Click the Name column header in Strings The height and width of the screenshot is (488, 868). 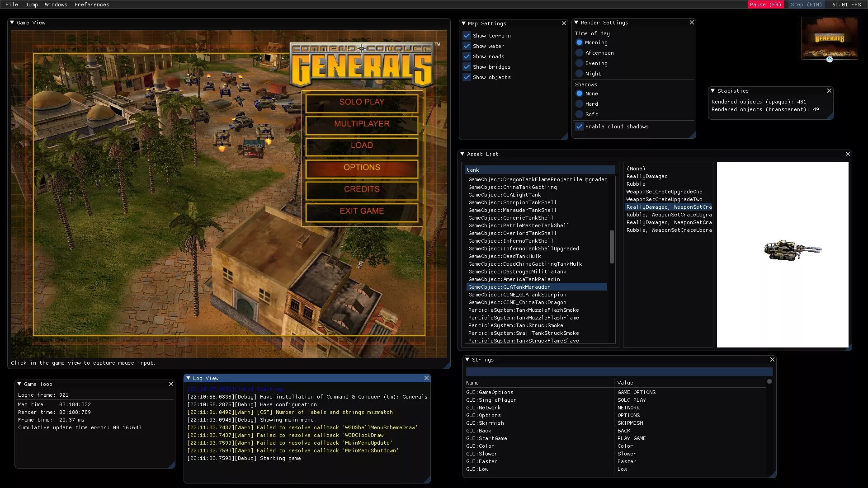pyautogui.click(x=472, y=383)
